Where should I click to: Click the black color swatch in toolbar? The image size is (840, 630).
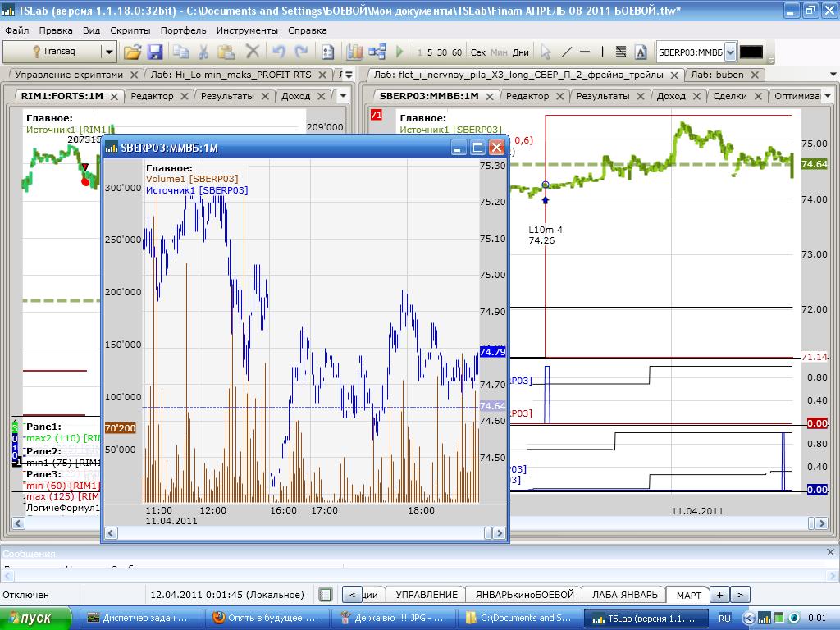751,52
